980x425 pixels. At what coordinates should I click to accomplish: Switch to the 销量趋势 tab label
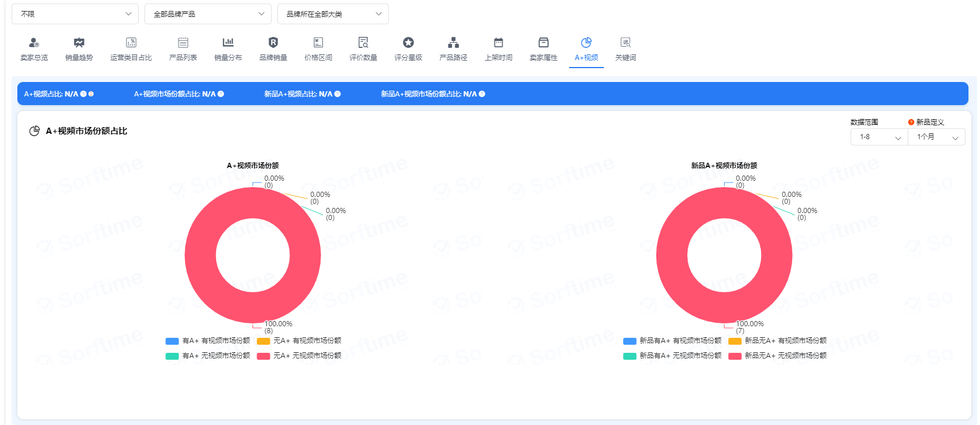point(79,58)
